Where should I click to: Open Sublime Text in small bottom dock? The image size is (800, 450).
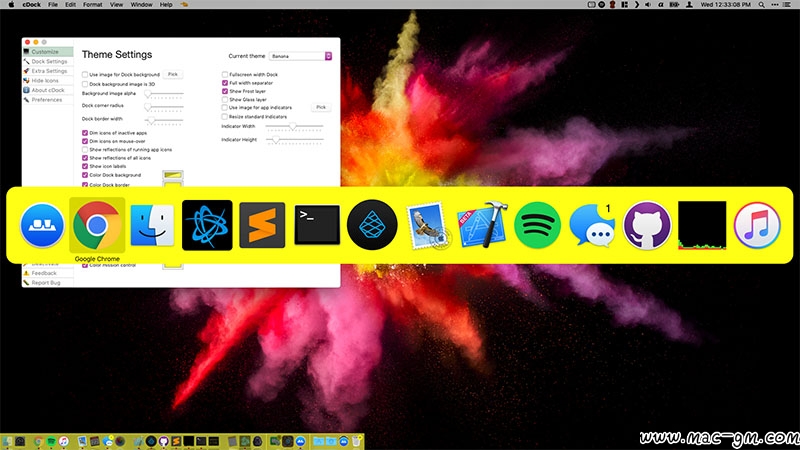point(176,441)
